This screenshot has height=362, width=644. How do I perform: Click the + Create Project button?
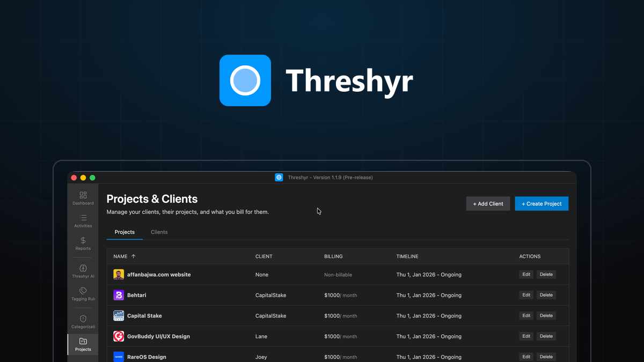pos(541,204)
